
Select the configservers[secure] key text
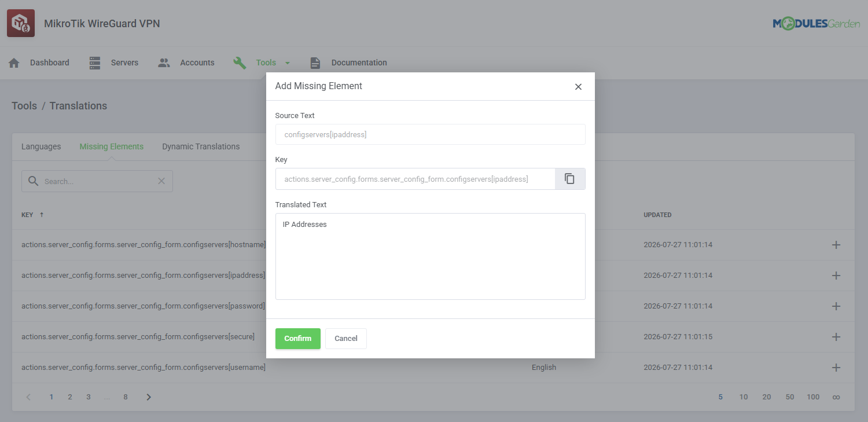pos(138,337)
